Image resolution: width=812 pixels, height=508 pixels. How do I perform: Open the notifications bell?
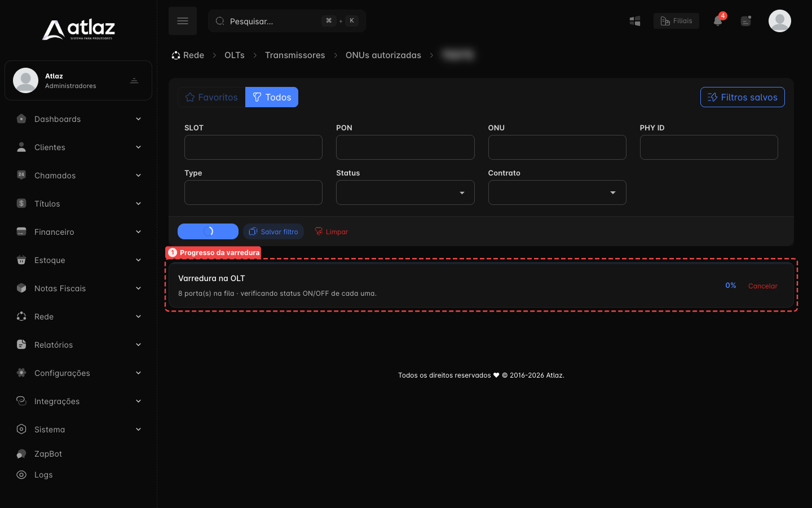(x=718, y=21)
